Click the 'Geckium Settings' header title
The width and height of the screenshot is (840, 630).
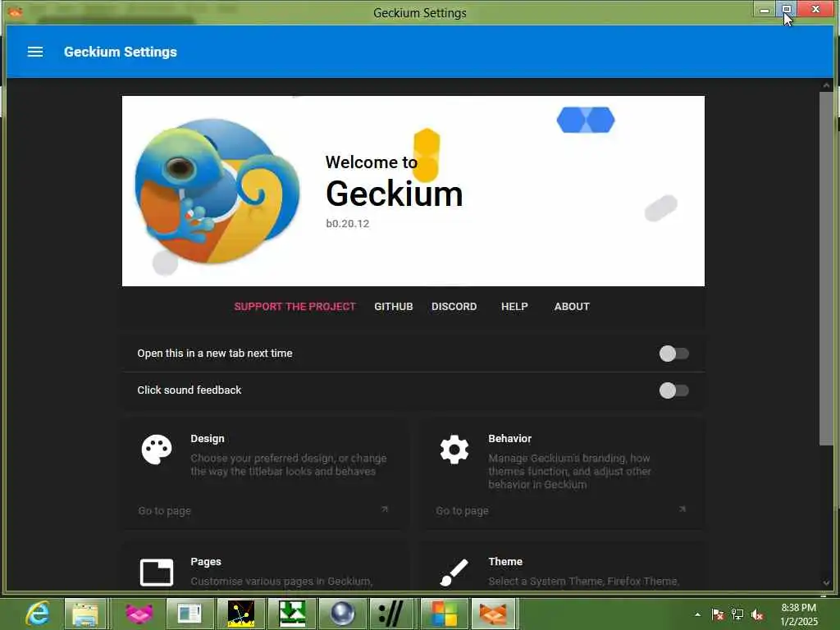tap(121, 52)
